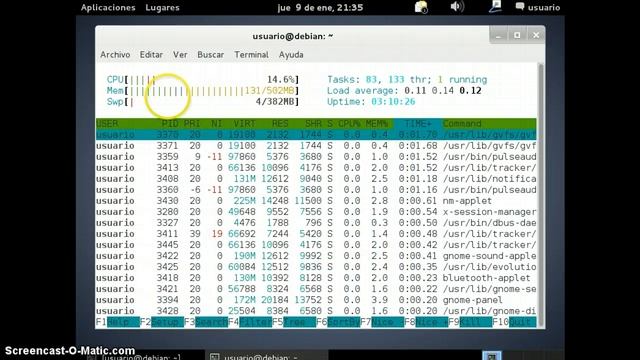Open the Ayuda menu
The width and height of the screenshot is (640, 360).
pos(291,55)
